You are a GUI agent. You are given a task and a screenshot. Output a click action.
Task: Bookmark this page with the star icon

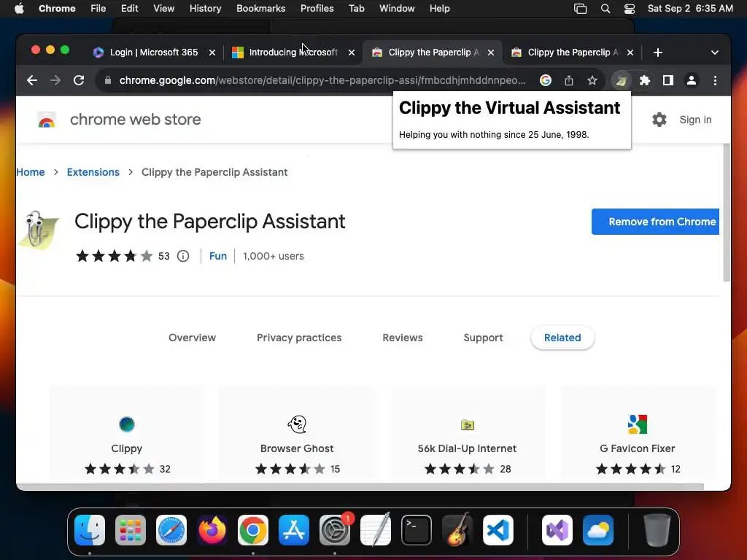592,80
